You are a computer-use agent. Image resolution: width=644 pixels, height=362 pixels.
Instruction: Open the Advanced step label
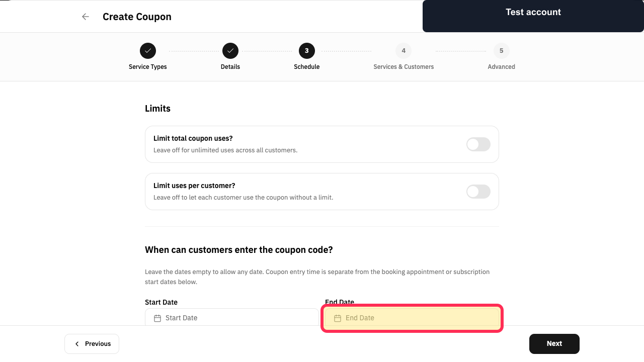coord(502,67)
